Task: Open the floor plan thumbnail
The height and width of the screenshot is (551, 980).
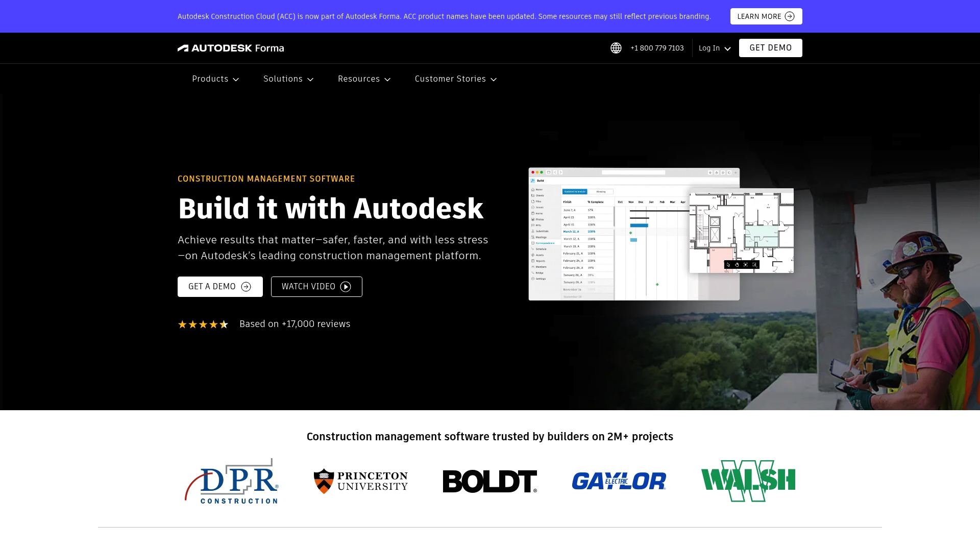Action: [x=742, y=231]
